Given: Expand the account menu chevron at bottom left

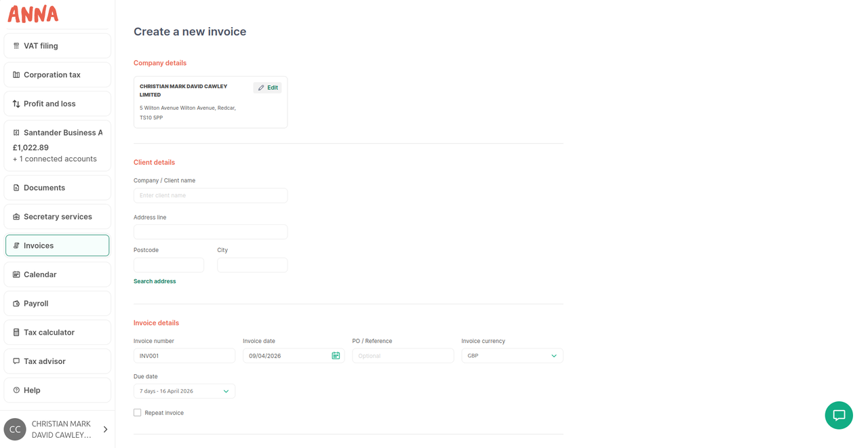Looking at the screenshot, I should click(105, 430).
